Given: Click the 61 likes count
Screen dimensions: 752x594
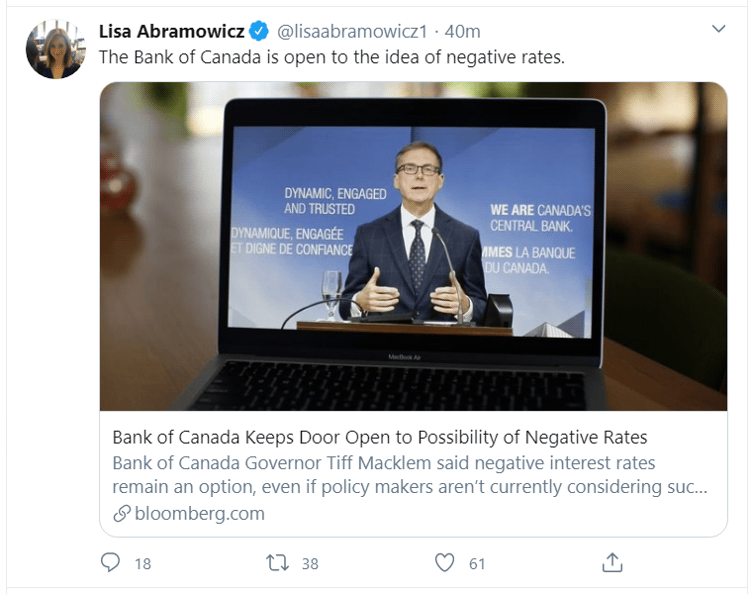Looking at the screenshot, I should (477, 564).
